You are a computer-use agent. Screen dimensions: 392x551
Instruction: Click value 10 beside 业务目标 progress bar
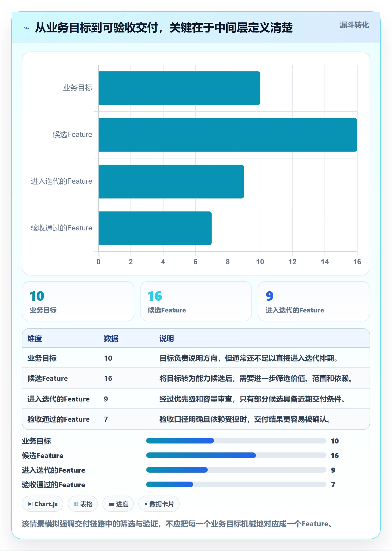tap(335, 441)
